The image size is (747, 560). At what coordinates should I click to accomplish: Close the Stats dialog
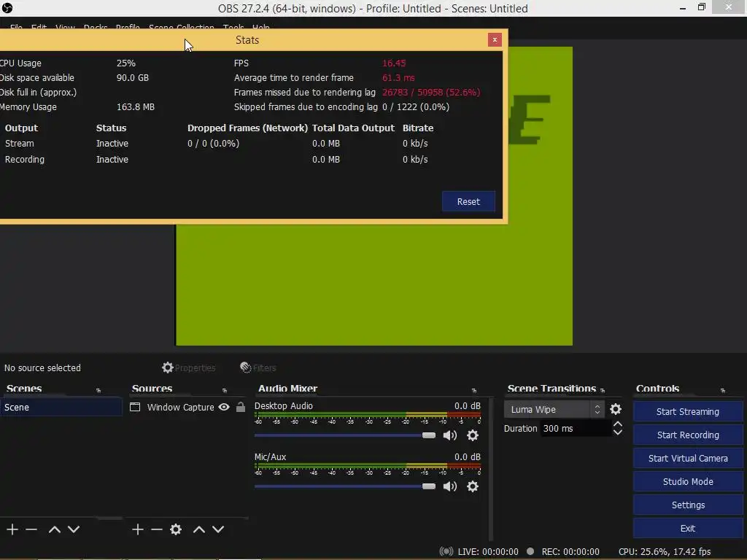point(495,40)
